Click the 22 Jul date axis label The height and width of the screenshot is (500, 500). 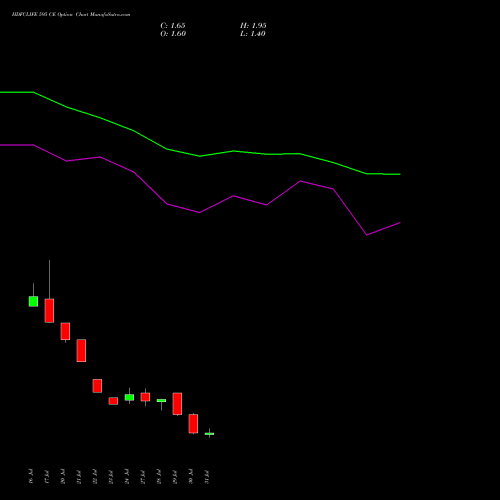coord(95,476)
